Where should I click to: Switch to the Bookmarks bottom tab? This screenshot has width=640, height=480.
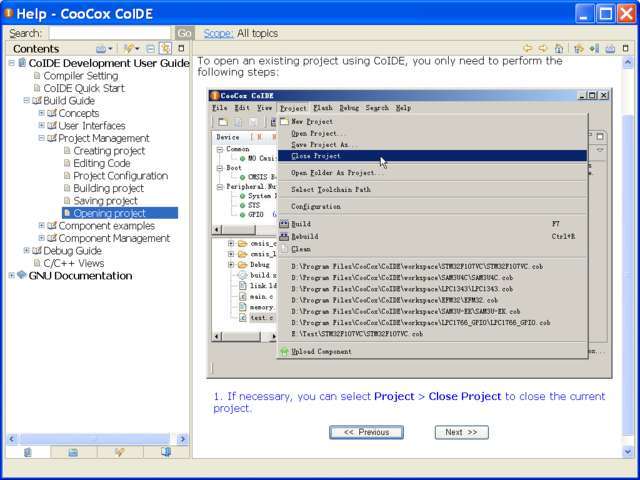(x=166, y=452)
